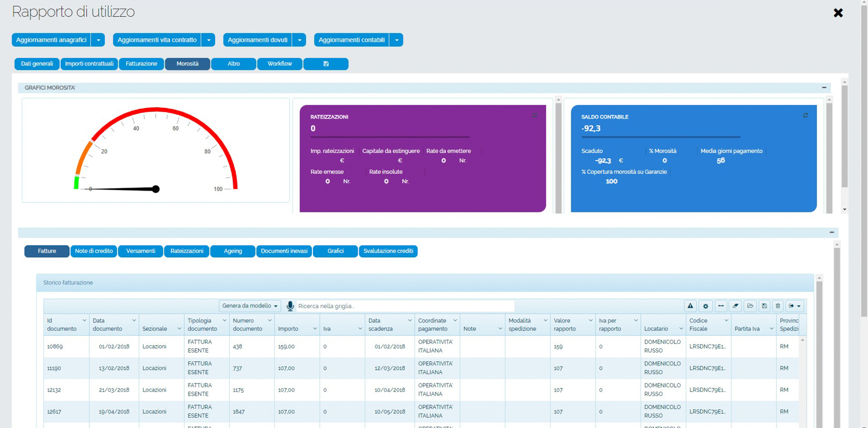The height and width of the screenshot is (428, 868).
Task: Open the Versamenti sub-tab
Action: [141, 251]
